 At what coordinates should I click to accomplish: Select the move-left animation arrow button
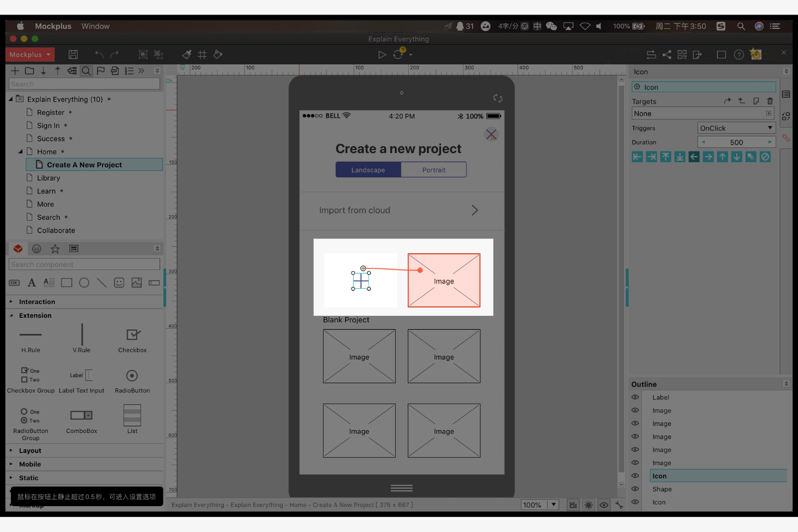coord(694,157)
